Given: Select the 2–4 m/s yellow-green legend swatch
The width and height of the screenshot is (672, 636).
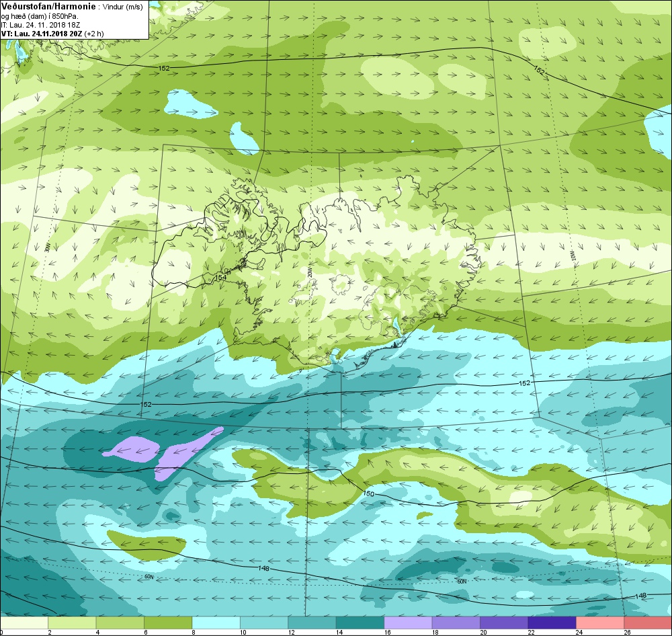Looking at the screenshot, I should (x=72, y=623).
